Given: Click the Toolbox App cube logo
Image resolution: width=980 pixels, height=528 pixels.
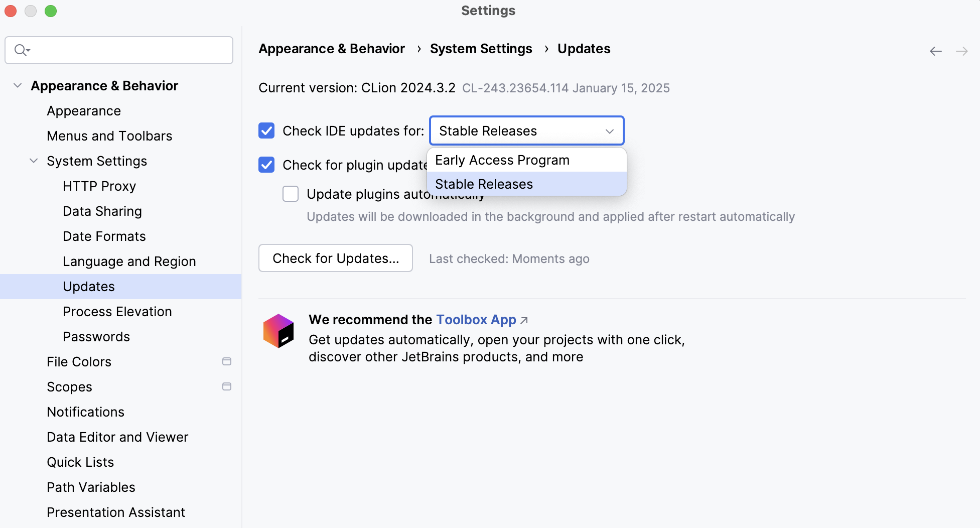Looking at the screenshot, I should click(278, 331).
